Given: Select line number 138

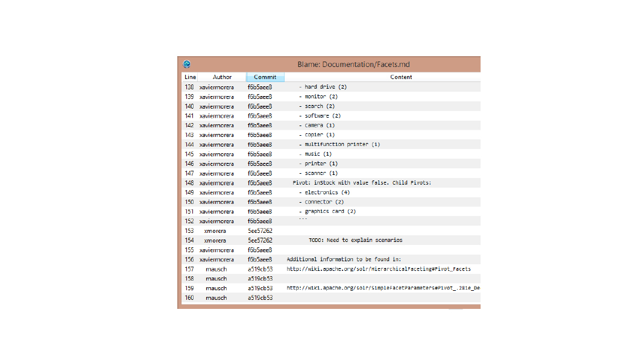Looking at the screenshot, I should (x=189, y=87).
